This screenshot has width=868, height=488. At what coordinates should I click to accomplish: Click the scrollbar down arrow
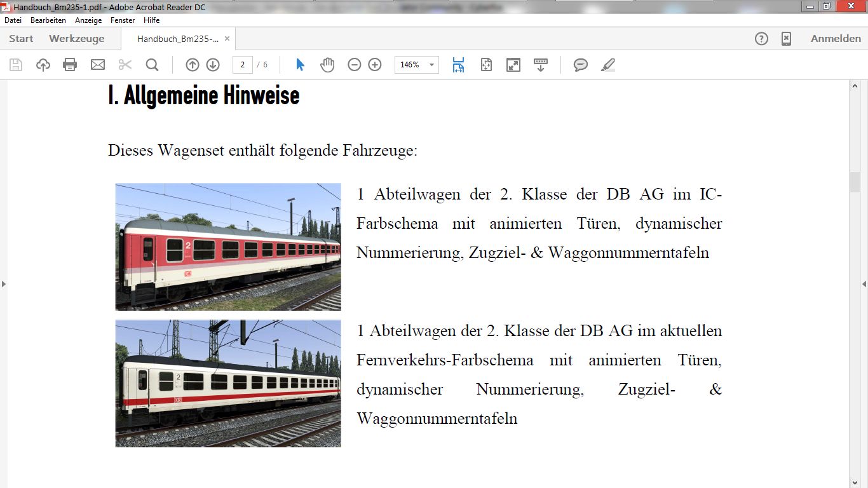[855, 482]
